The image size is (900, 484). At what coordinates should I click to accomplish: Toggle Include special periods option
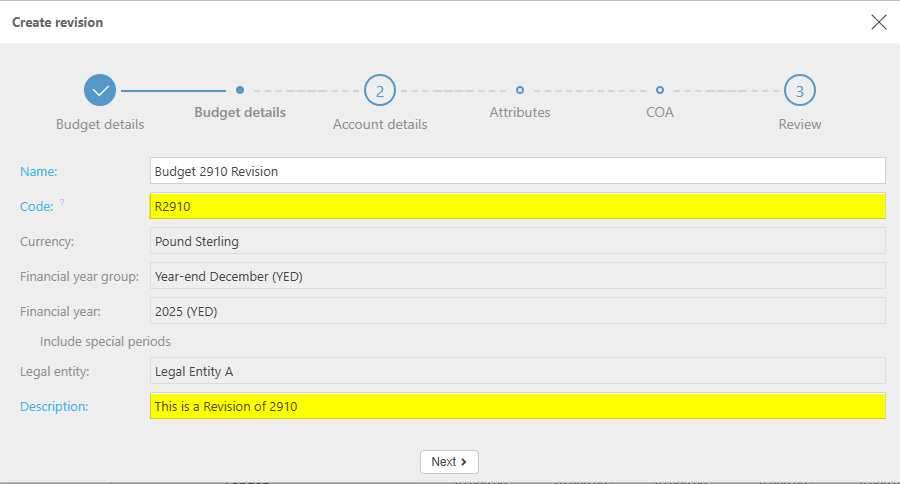point(105,341)
